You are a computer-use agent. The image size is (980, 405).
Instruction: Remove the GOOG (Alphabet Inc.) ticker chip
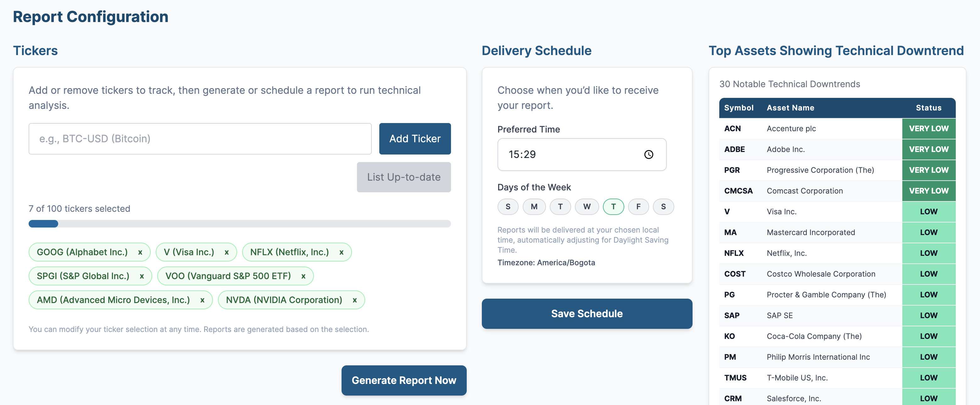tap(140, 252)
